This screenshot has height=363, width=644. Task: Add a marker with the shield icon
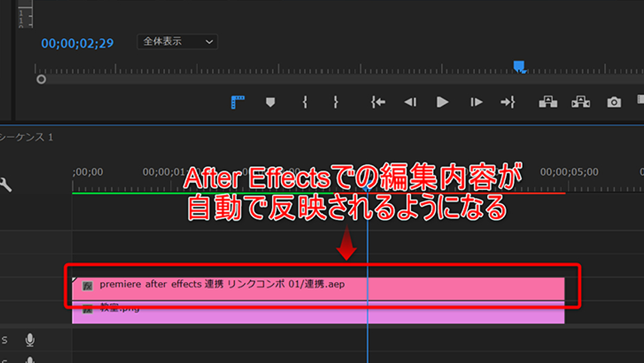tap(270, 102)
